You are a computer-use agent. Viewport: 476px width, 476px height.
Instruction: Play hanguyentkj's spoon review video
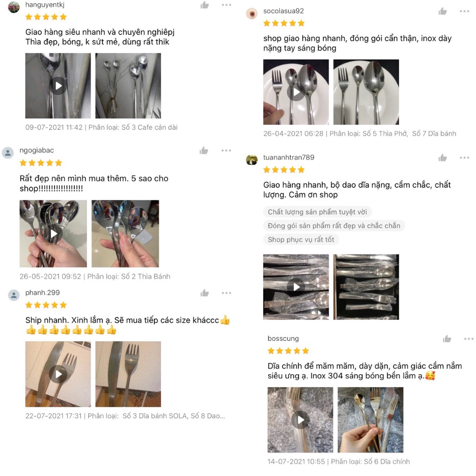(58, 86)
